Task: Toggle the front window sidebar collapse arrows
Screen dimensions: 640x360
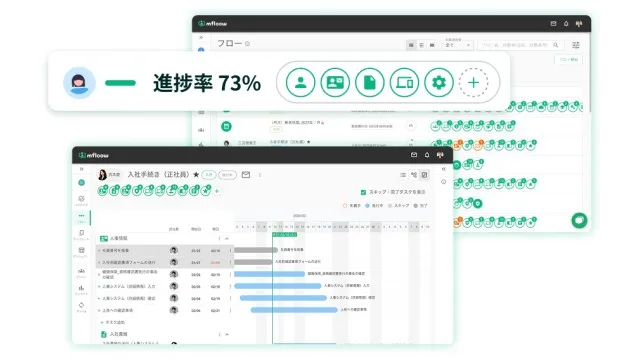Action: click(x=82, y=169)
